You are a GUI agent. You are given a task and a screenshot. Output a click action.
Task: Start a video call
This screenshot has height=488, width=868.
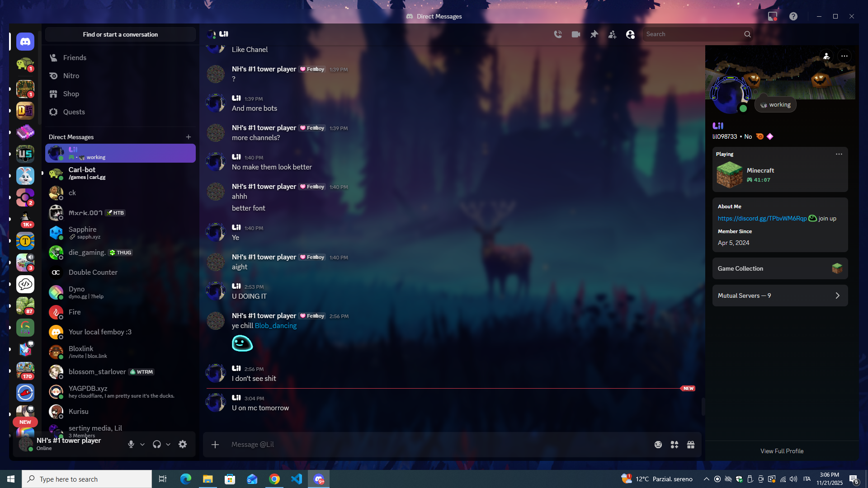click(x=576, y=34)
